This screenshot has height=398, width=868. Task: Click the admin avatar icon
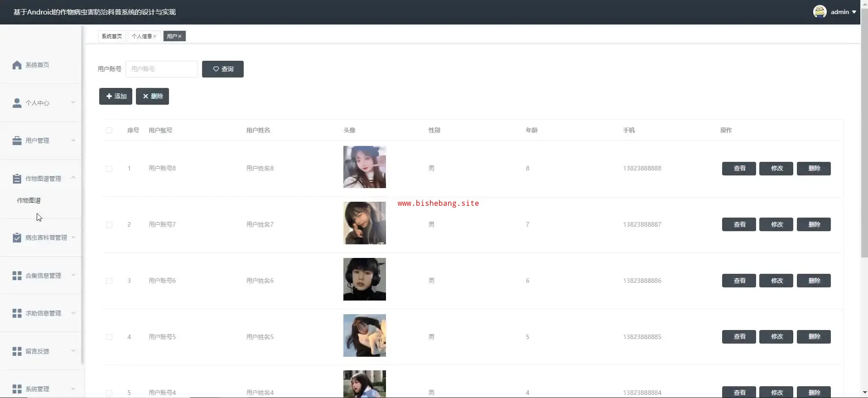(820, 12)
